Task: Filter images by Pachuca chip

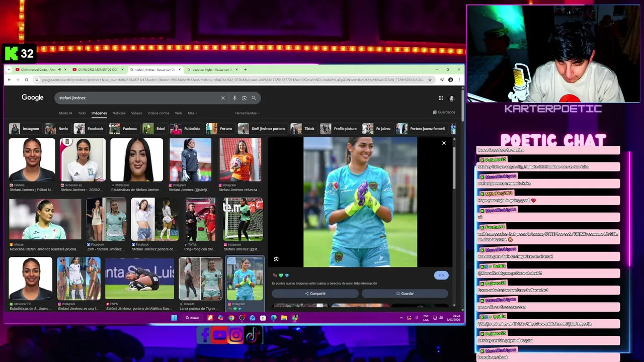Action: (124, 129)
